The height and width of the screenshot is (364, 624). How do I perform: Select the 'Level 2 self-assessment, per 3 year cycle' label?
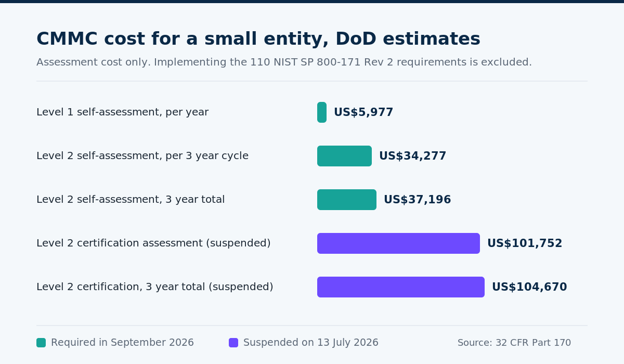(x=142, y=156)
